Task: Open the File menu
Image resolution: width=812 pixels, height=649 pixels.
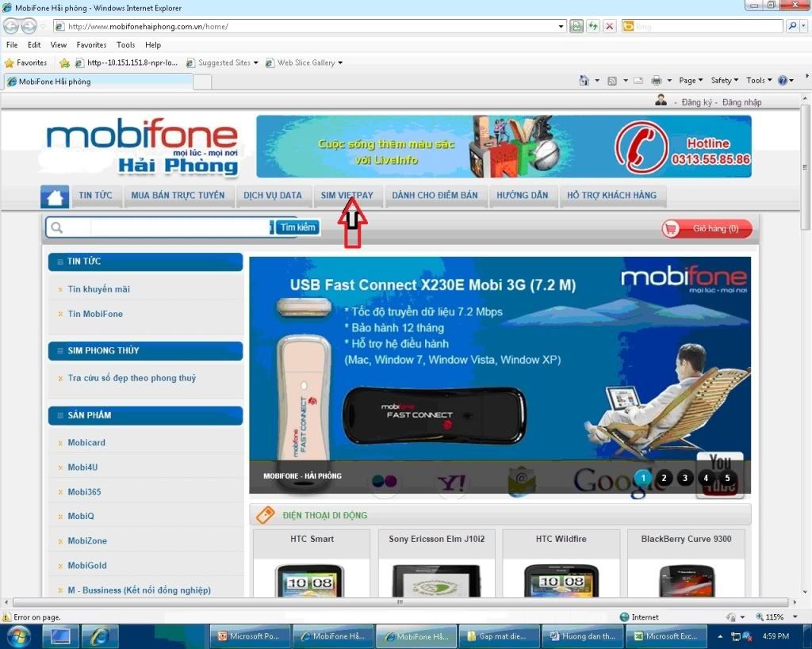Action: coord(12,45)
